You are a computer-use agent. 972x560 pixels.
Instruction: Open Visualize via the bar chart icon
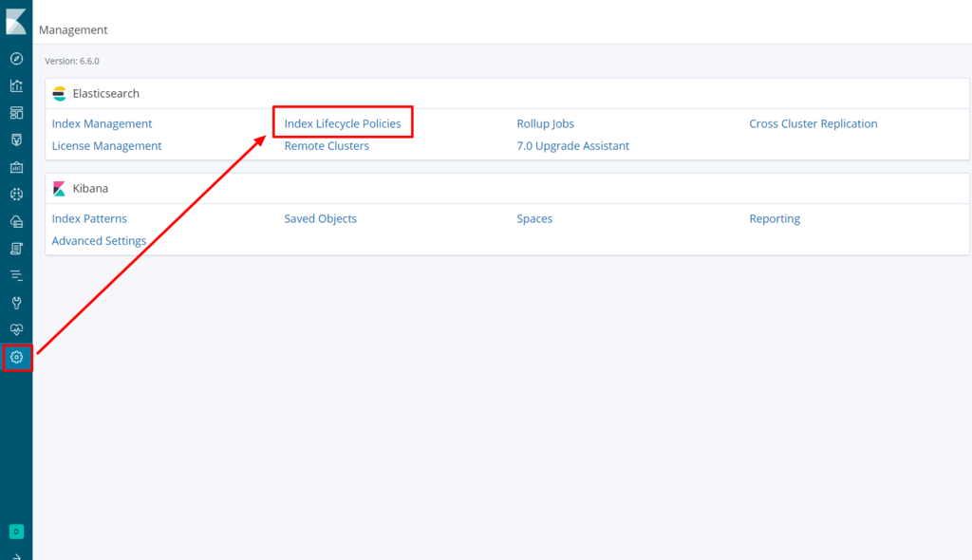click(17, 85)
